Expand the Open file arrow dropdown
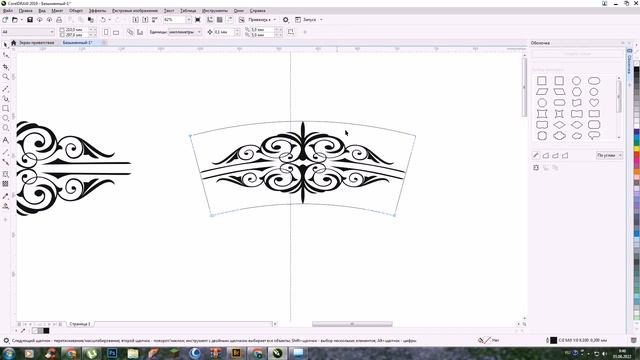The width and height of the screenshot is (640, 360). [x=21, y=20]
